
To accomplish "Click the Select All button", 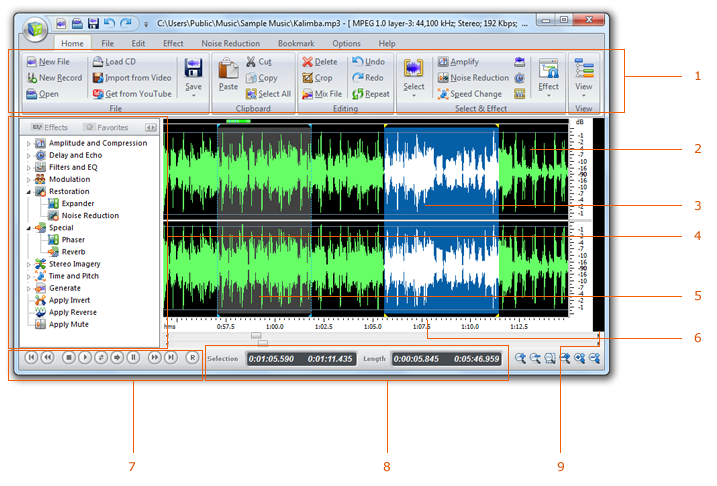I will 268,94.
